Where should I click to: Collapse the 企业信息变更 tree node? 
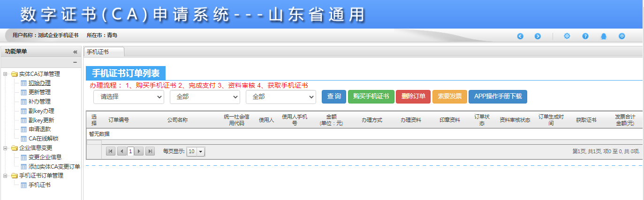(5, 148)
